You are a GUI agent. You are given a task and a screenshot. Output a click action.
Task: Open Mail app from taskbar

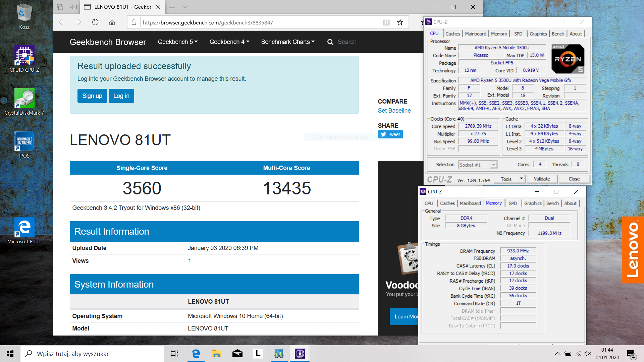[237, 354]
